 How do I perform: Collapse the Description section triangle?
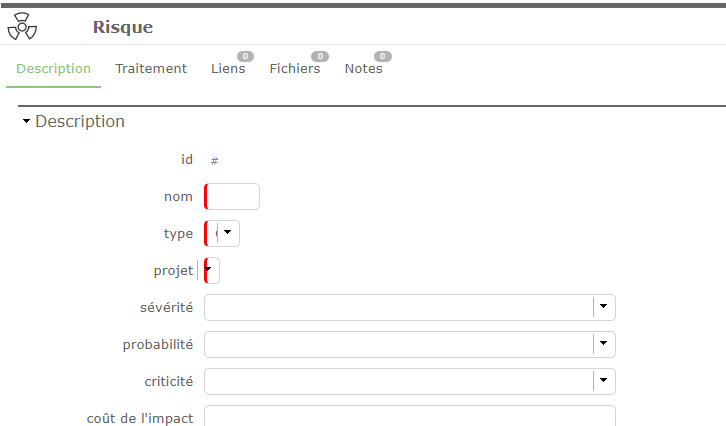click(27, 122)
